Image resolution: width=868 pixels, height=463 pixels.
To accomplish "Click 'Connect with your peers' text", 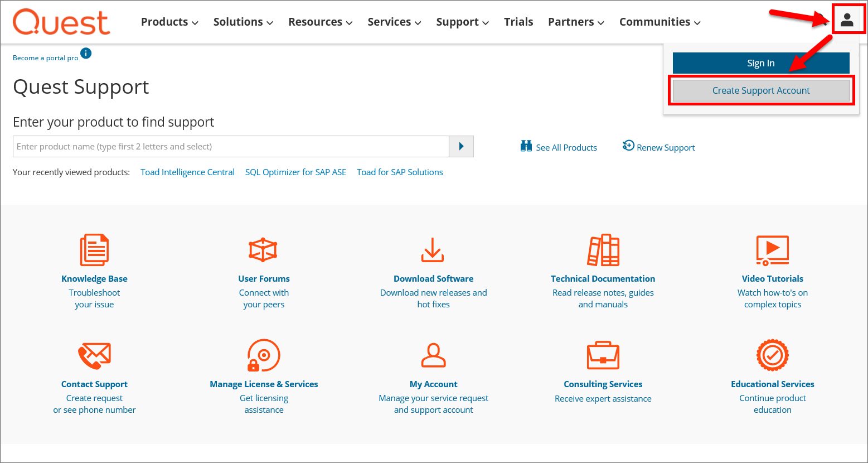I will 264,298.
